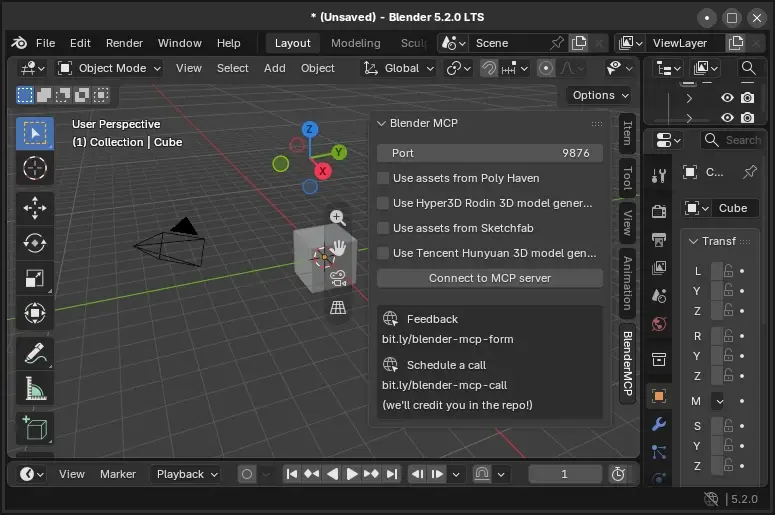775x515 pixels.
Task: Expand the first outliner tree row
Action: pos(689,98)
